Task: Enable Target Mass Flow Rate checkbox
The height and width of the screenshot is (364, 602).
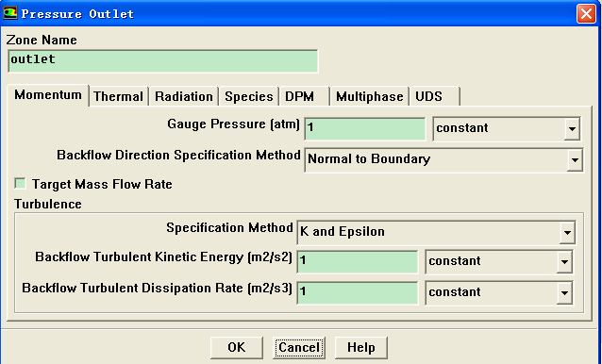Action: tap(20, 183)
